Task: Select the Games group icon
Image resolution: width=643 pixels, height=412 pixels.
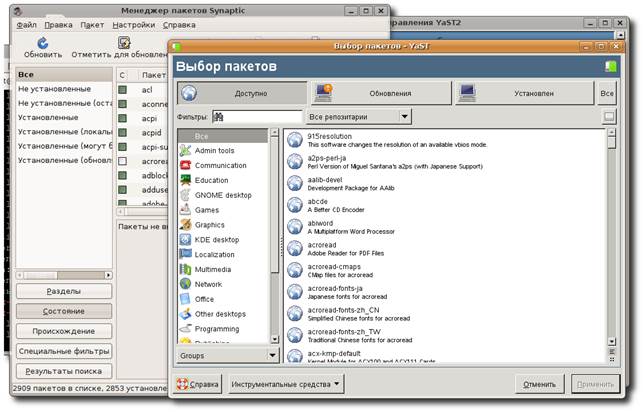Action: (185, 210)
